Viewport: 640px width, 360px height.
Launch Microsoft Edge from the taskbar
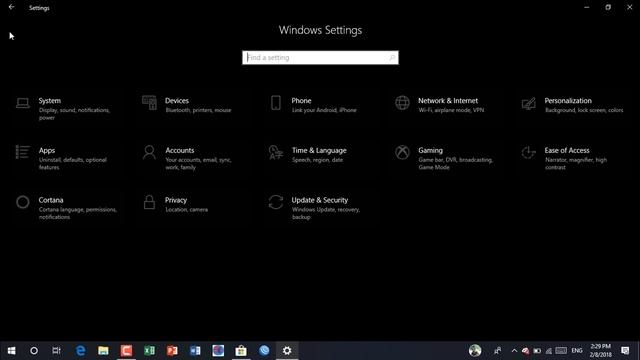pyautogui.click(x=80, y=351)
